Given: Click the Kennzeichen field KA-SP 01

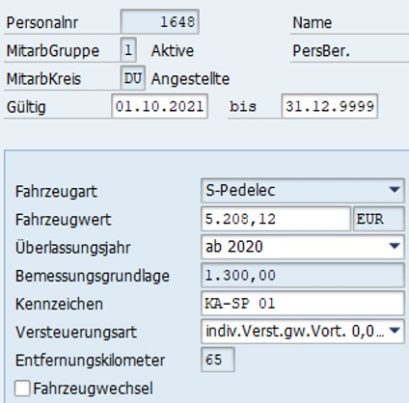Looking at the screenshot, I should [303, 303].
